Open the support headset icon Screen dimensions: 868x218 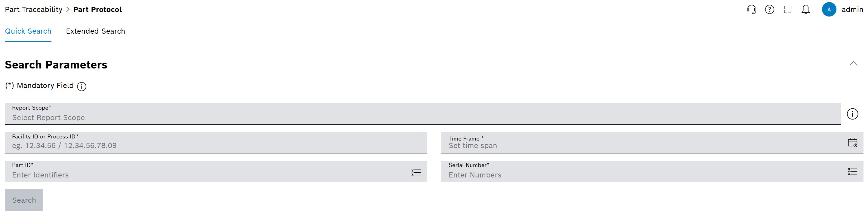point(751,9)
